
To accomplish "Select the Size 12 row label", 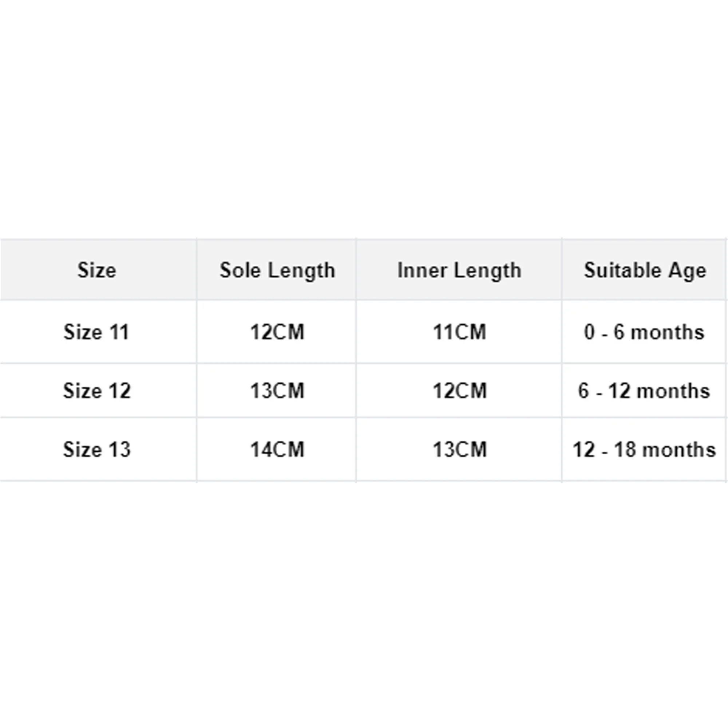I will tap(97, 390).
